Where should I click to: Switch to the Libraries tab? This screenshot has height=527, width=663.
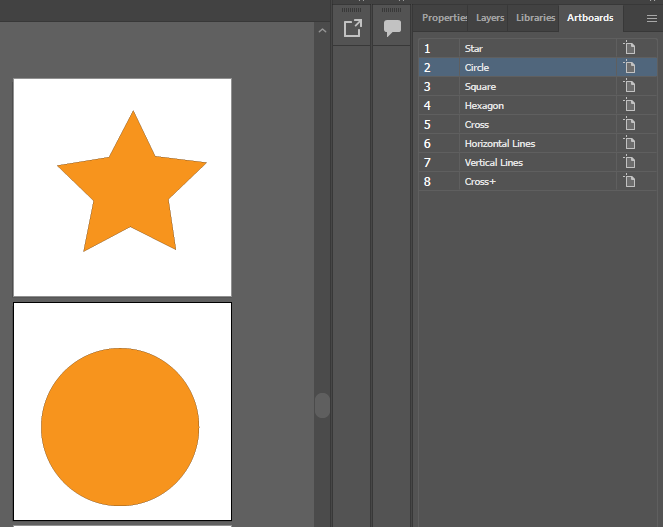point(535,18)
